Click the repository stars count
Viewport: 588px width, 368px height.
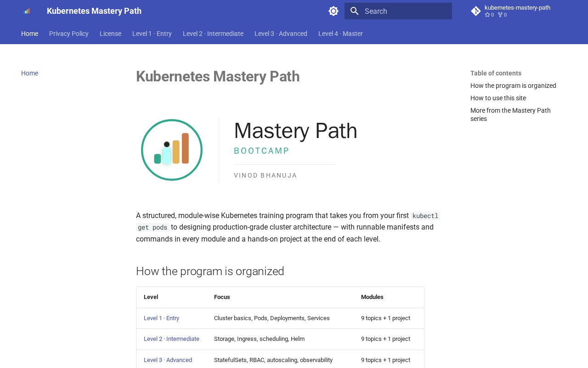click(x=489, y=15)
